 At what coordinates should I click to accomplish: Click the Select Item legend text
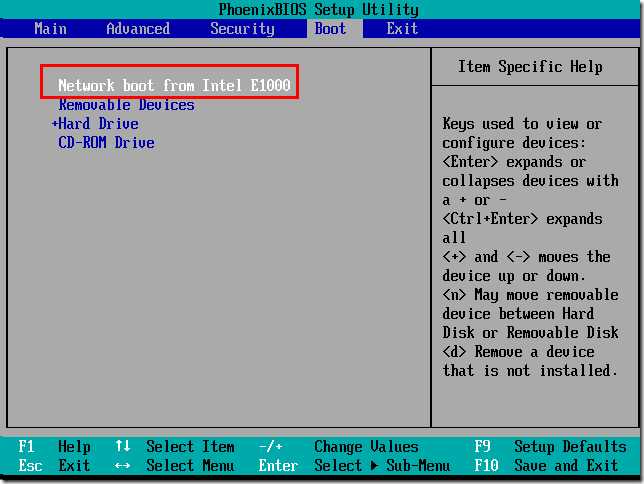pyautogui.click(x=190, y=447)
